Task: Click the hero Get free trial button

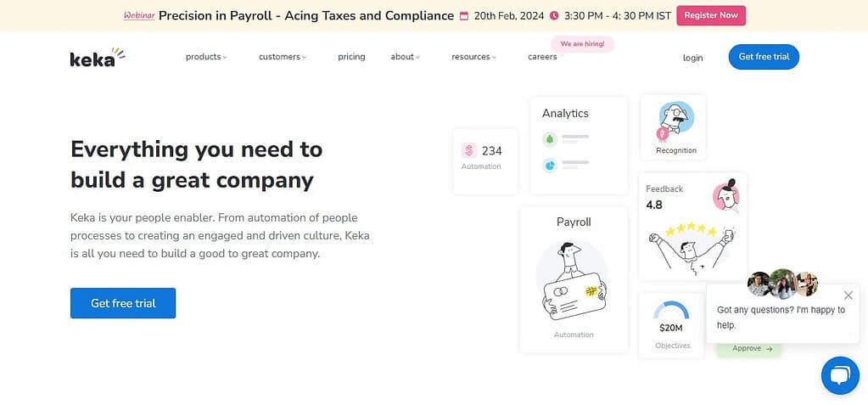Action: coord(123,303)
